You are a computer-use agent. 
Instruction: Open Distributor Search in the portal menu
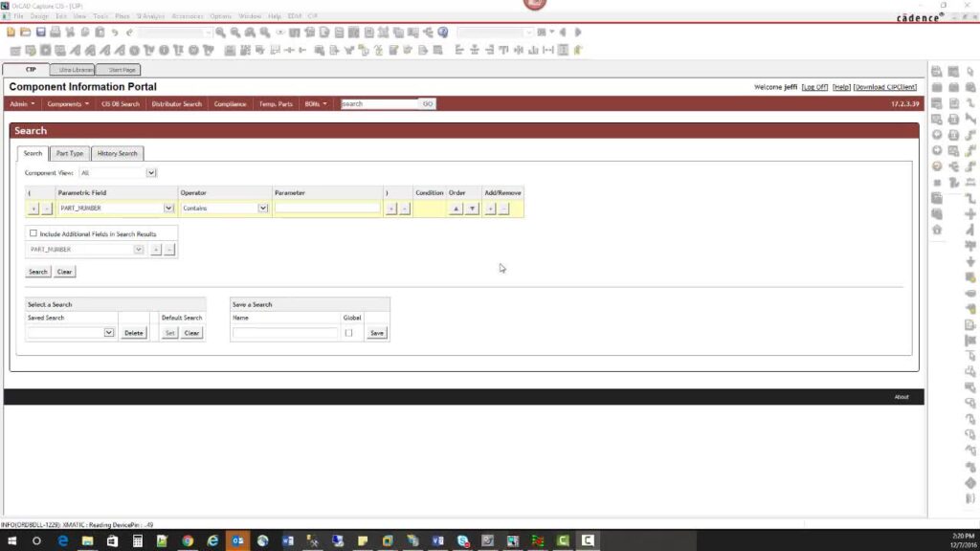[177, 104]
